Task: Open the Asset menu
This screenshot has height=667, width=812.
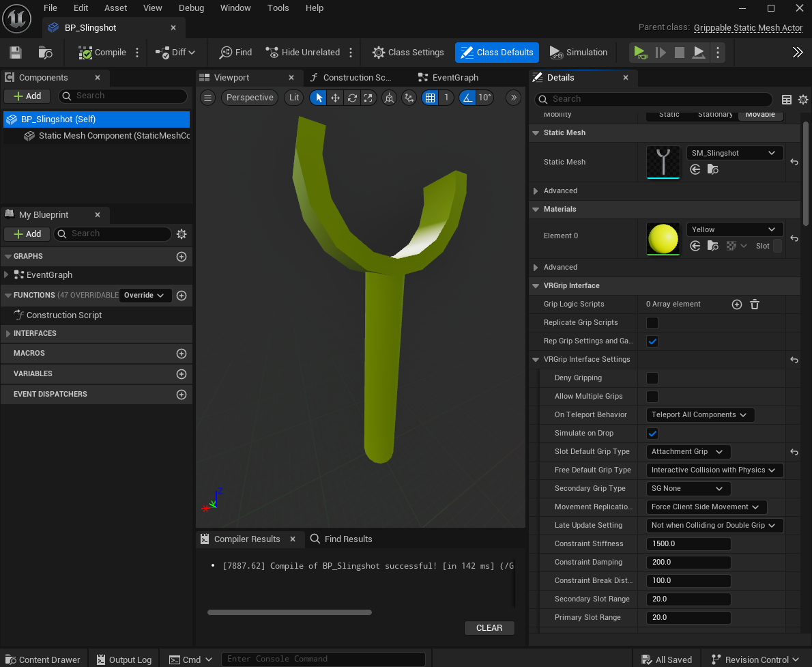Action: (x=115, y=8)
